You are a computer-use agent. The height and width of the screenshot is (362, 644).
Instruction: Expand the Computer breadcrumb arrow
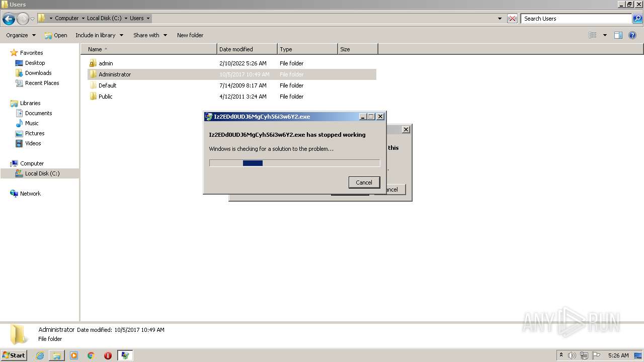tap(83, 18)
